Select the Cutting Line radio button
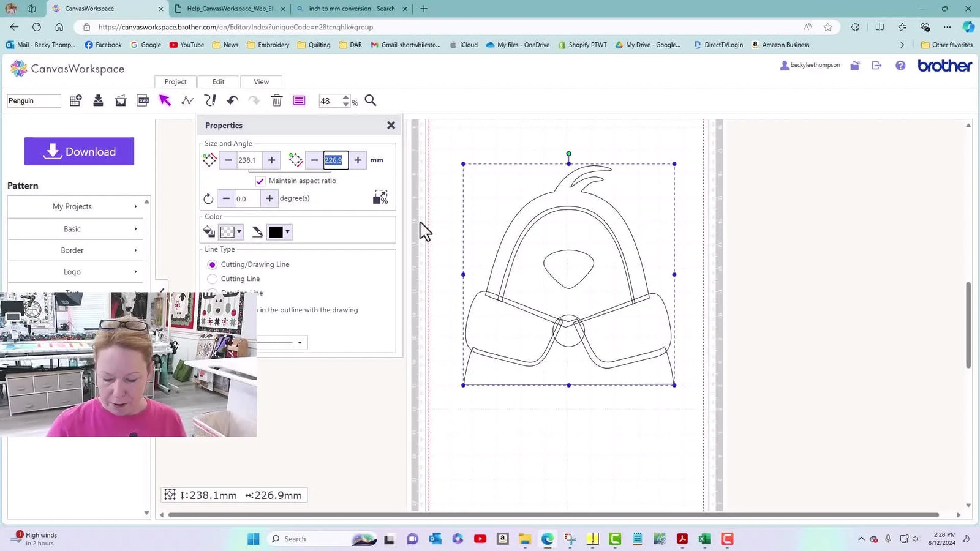Image resolution: width=980 pixels, height=551 pixels. point(212,279)
